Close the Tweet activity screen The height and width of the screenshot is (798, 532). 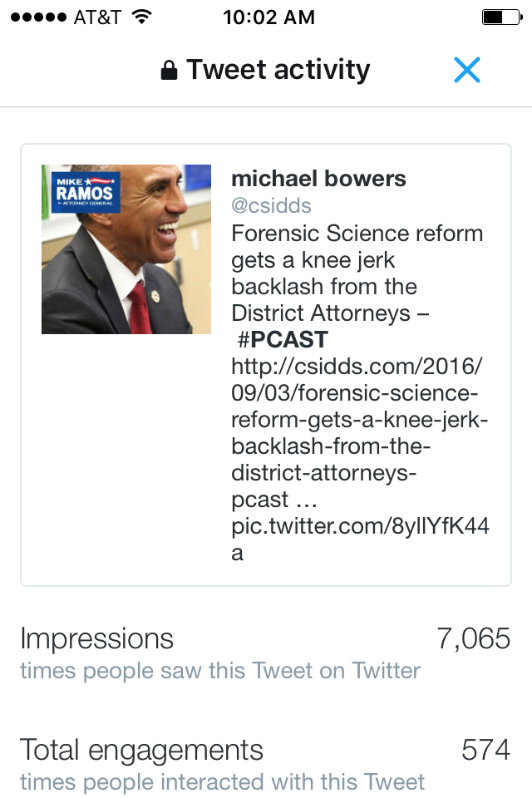click(x=467, y=71)
